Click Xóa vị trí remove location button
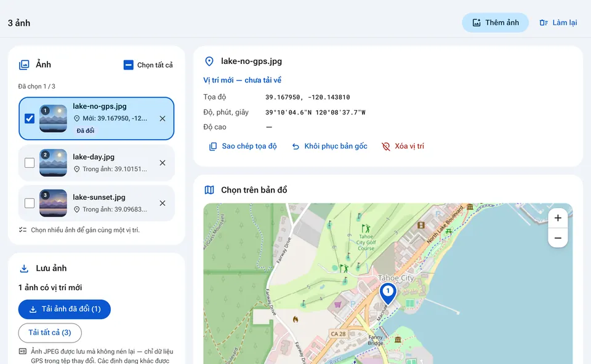Screen dimensions: 591x364 (403, 146)
